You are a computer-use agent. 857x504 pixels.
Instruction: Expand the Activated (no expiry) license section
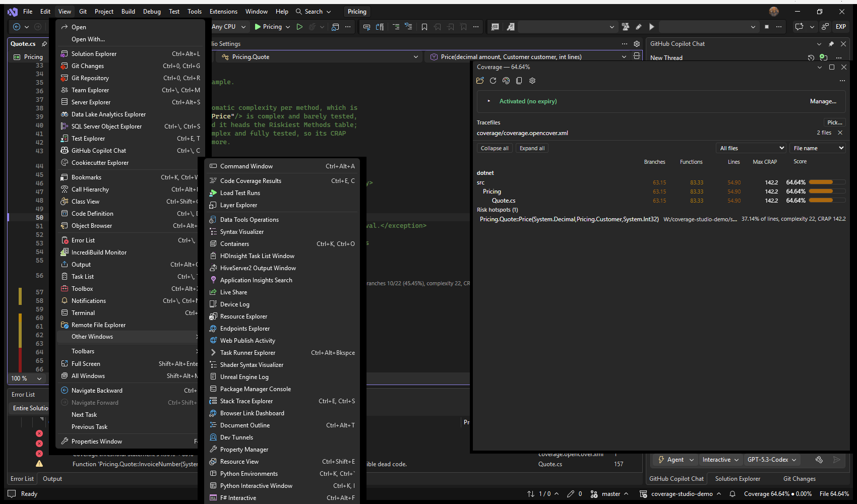tap(488, 101)
